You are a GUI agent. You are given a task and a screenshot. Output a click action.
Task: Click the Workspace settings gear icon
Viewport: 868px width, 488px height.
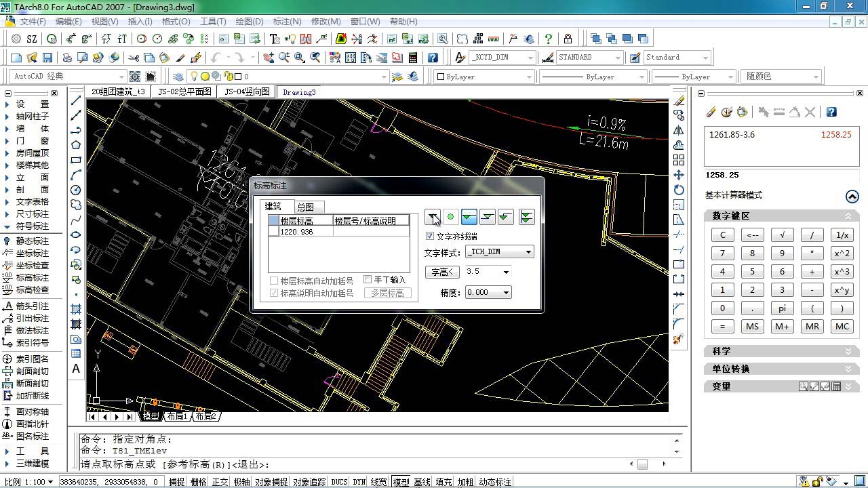tap(135, 77)
